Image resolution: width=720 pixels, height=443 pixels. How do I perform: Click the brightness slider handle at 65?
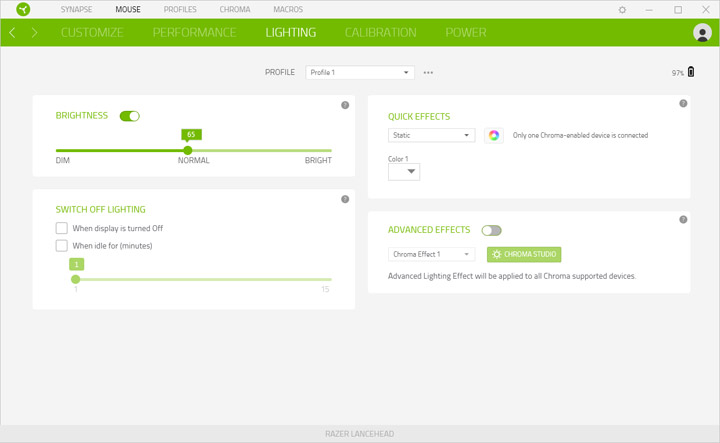pyautogui.click(x=187, y=150)
